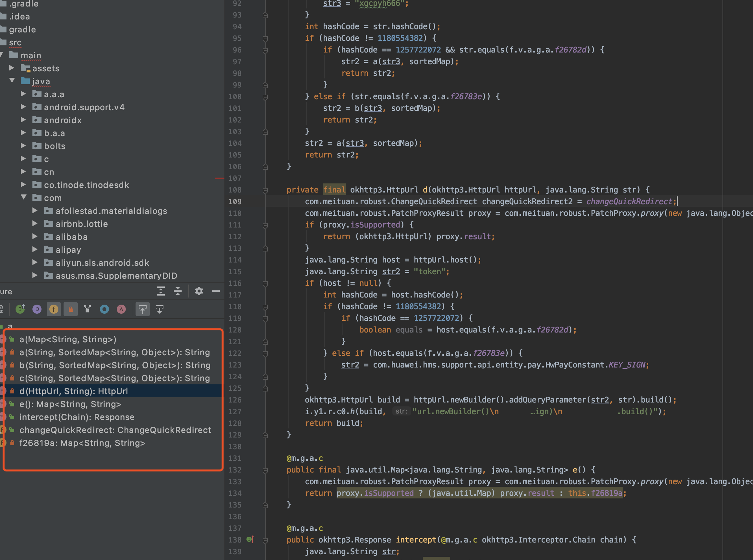
Task: Select the cn package
Action: click(49, 172)
